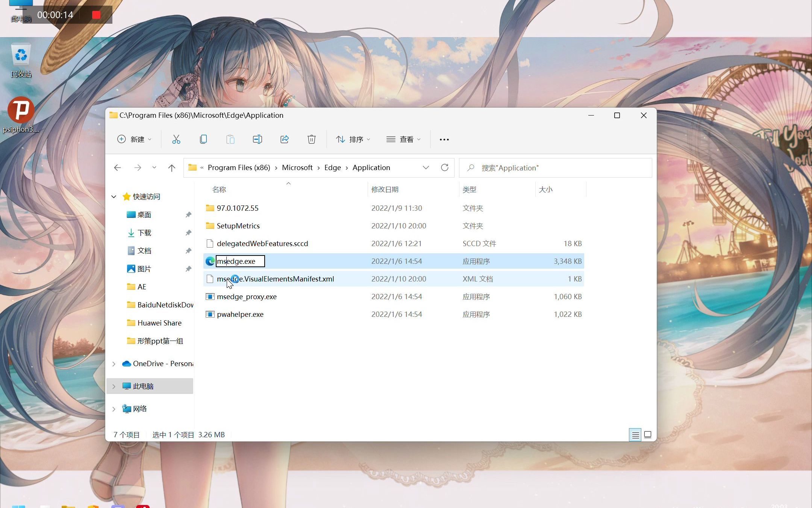Select 文档 in quick access
Viewport: 812px width, 508px height.
coord(144,251)
